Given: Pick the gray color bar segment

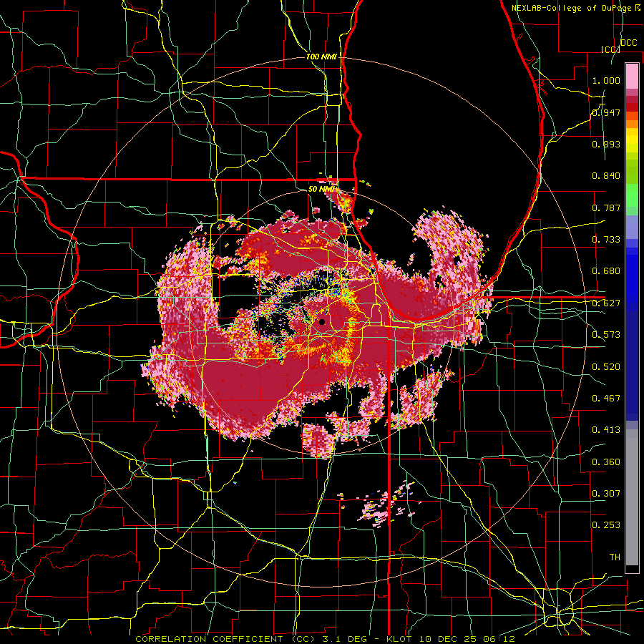Looking at the screenshot, I should coord(632,497).
